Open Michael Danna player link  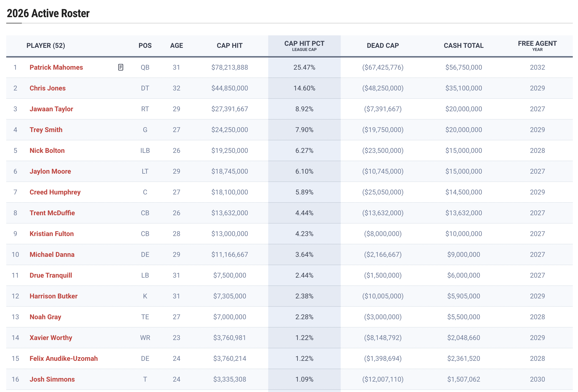point(52,254)
